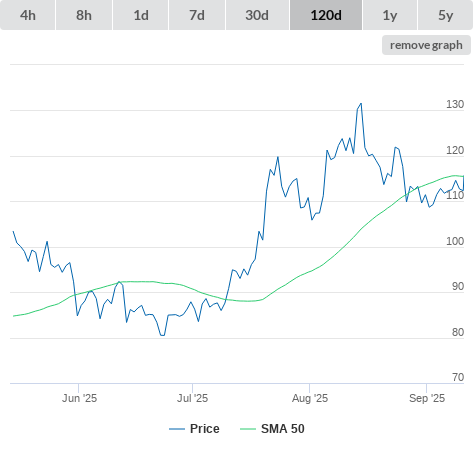Select the 7d time range

point(197,15)
